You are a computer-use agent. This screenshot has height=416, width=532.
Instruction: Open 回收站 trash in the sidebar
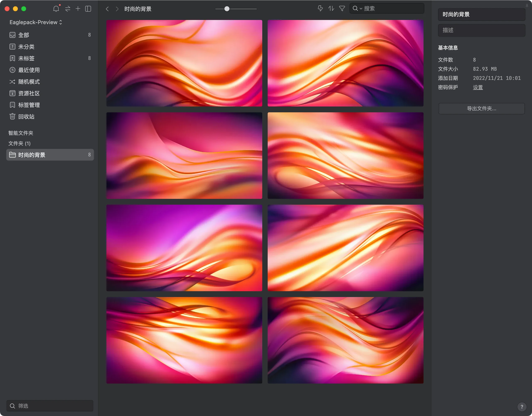point(50,116)
